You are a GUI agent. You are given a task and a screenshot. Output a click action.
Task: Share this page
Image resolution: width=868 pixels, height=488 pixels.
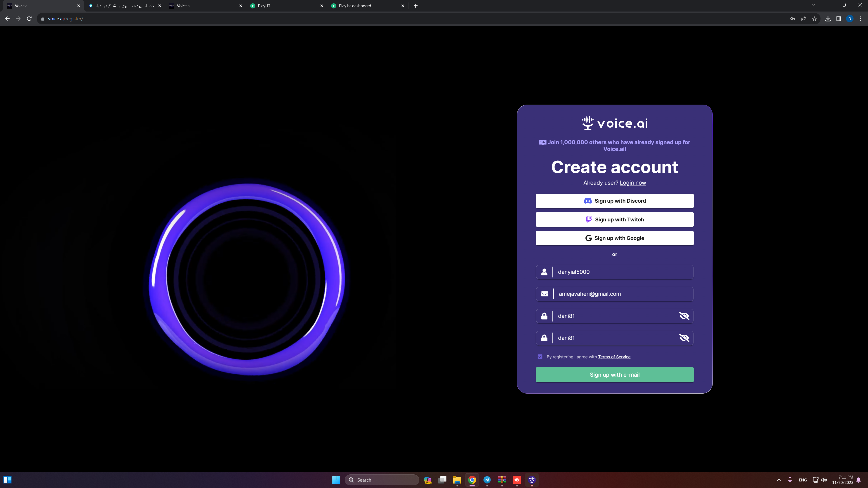coord(803,19)
